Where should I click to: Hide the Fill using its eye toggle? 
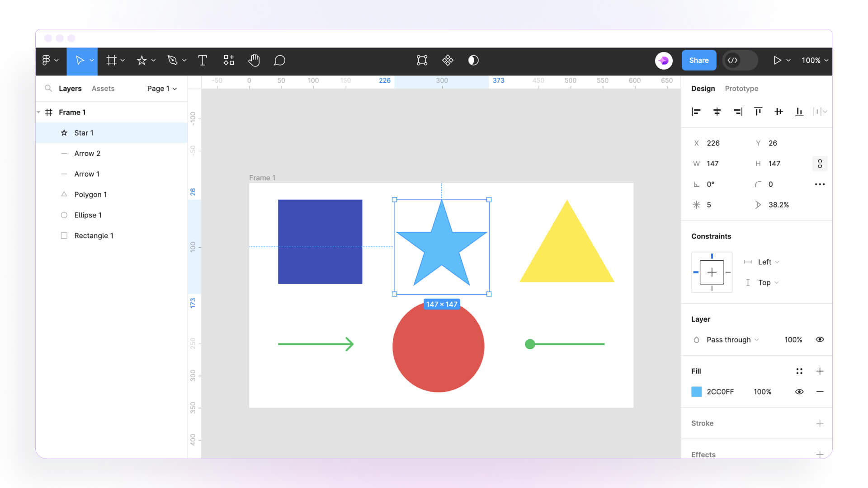[x=799, y=392]
